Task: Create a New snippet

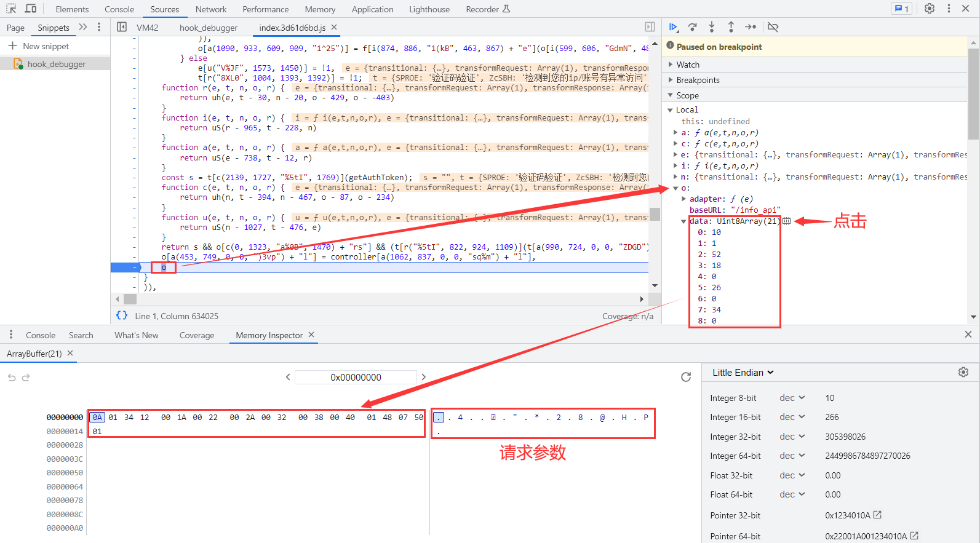Action: coord(39,46)
